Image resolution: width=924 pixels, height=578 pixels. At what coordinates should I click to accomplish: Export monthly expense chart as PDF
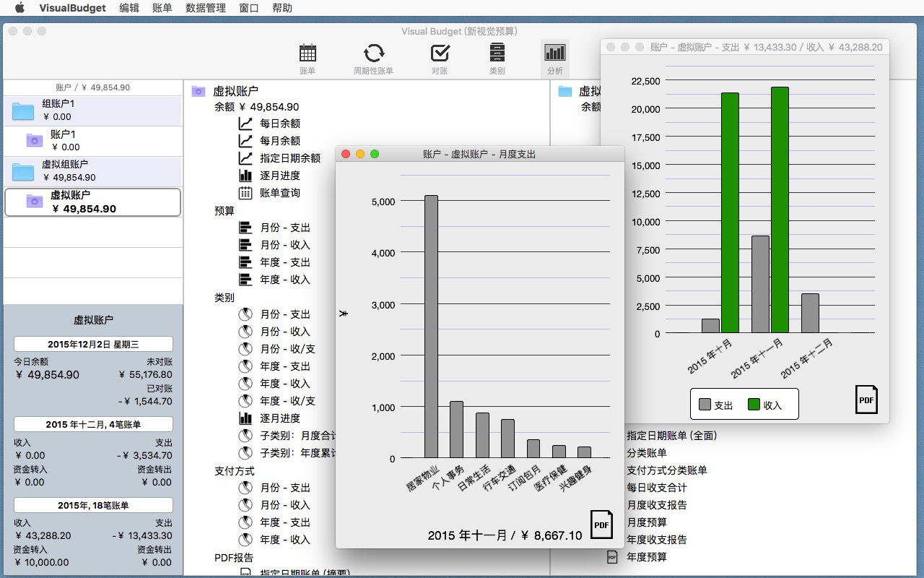point(601,525)
